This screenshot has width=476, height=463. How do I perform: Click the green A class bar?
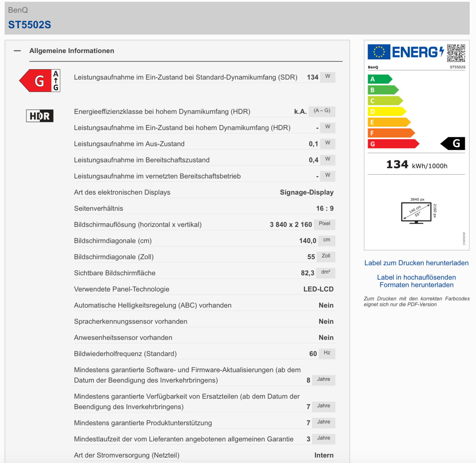(380, 79)
